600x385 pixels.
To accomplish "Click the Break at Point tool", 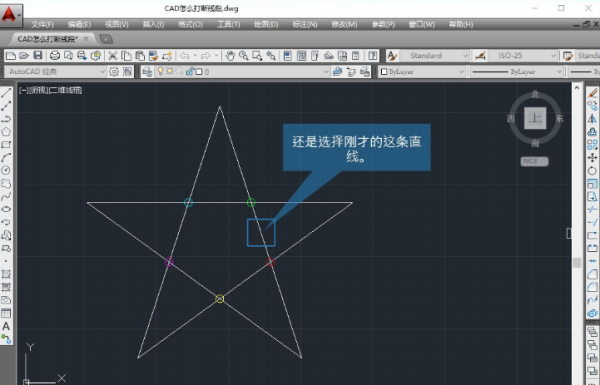I will point(592,235).
